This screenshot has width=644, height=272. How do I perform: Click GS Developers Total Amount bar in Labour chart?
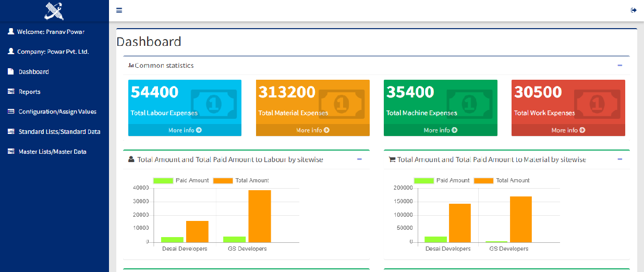[259, 216]
